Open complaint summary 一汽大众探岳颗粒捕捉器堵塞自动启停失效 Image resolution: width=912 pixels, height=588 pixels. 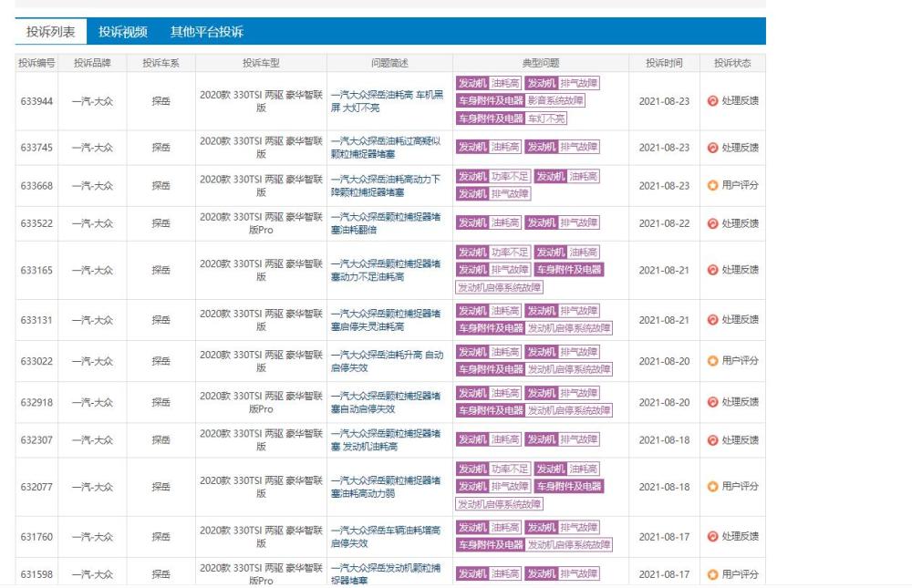point(386,402)
